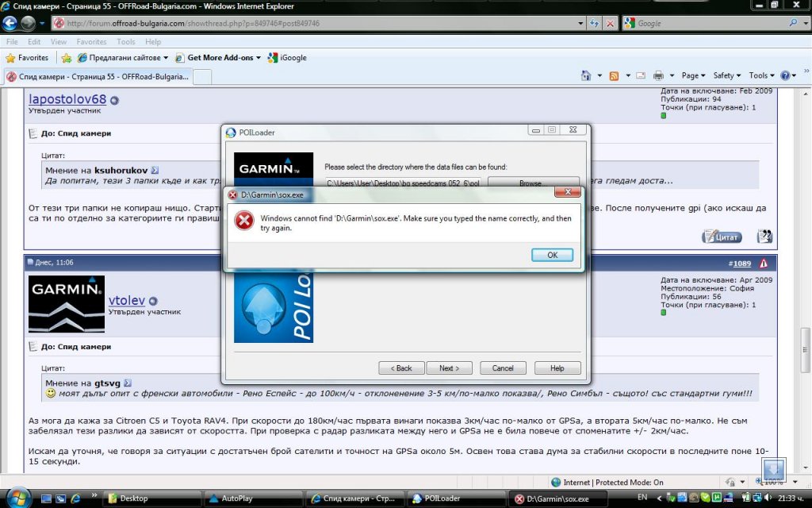Image resolution: width=812 pixels, height=508 pixels.
Task: Go back with the Internet Explorer Back arrow
Action: point(10,23)
